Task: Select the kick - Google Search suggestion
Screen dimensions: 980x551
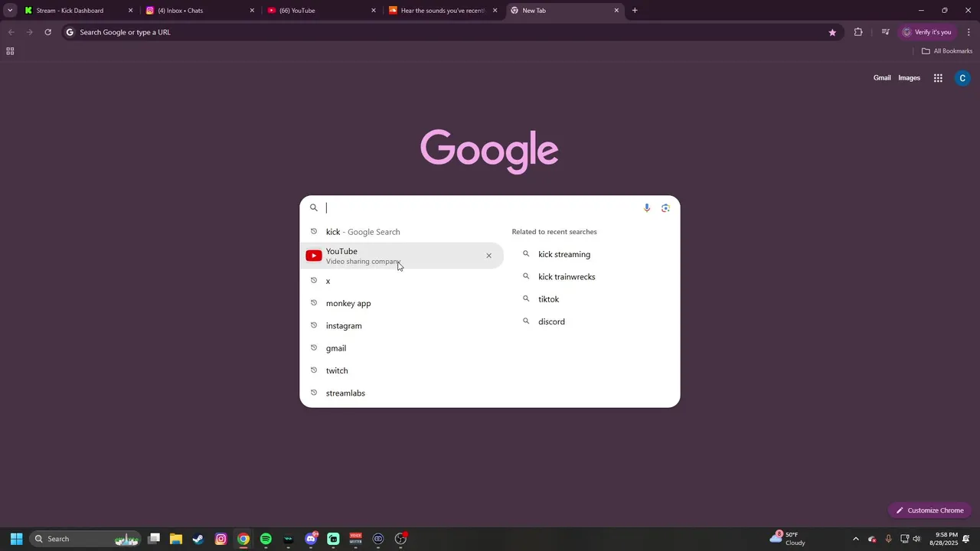Action: [402, 232]
